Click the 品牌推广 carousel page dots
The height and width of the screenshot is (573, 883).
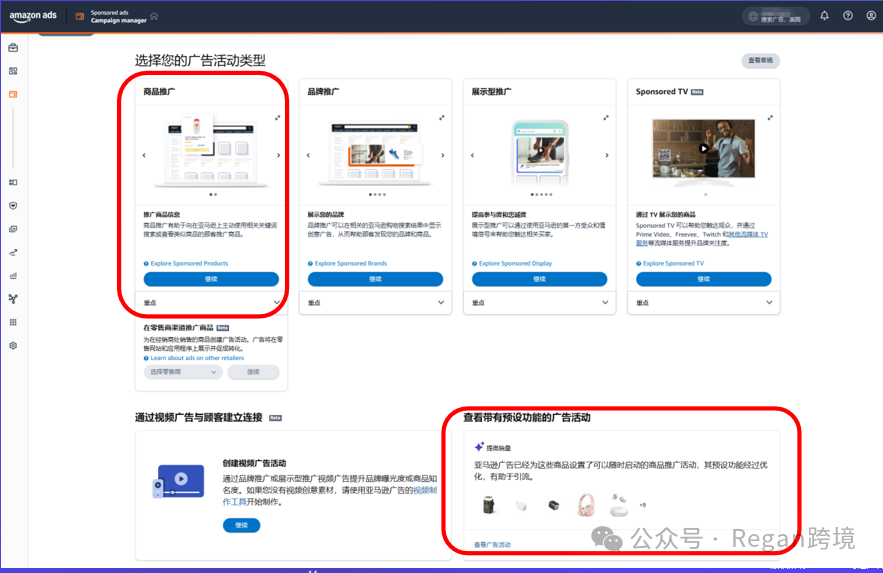pyautogui.click(x=377, y=195)
